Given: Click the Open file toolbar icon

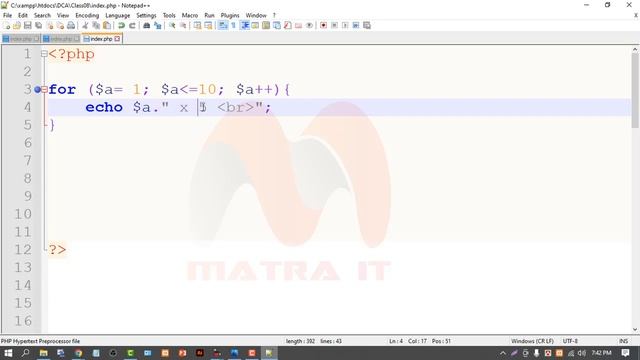Looking at the screenshot, I should (17, 25).
